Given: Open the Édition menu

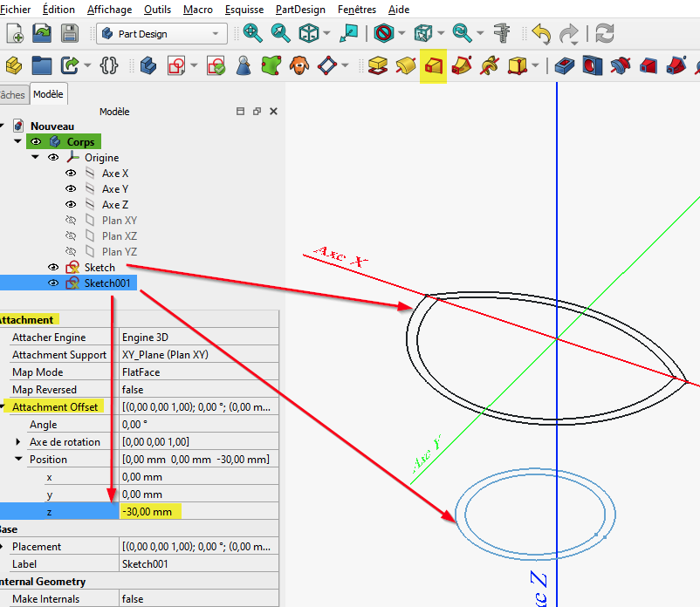Looking at the screenshot, I should tap(58, 10).
